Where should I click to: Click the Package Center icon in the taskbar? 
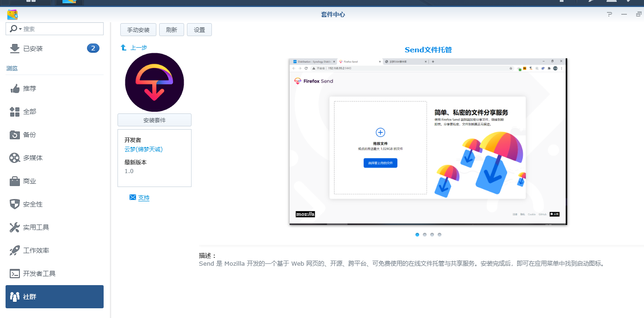coord(69,2)
